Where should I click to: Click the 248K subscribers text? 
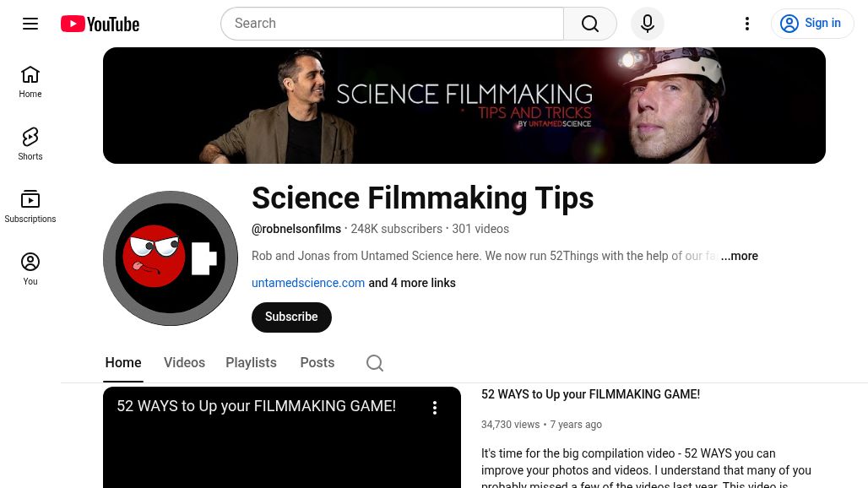point(396,229)
